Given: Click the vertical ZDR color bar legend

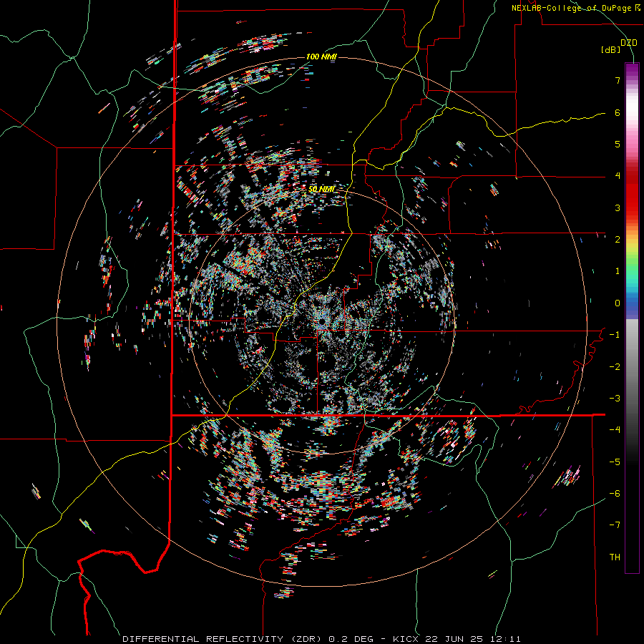Looking at the screenshot, I should (x=632, y=318).
